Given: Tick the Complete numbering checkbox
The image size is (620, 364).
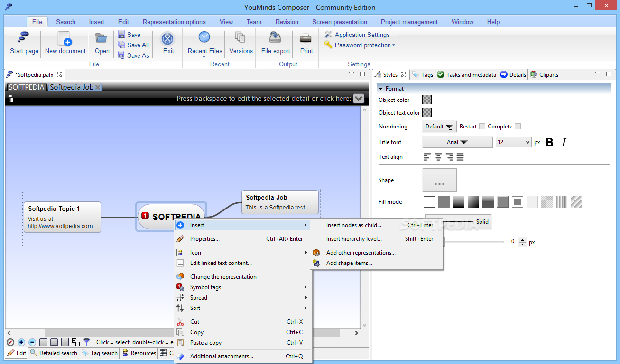Looking at the screenshot, I should [x=518, y=127].
